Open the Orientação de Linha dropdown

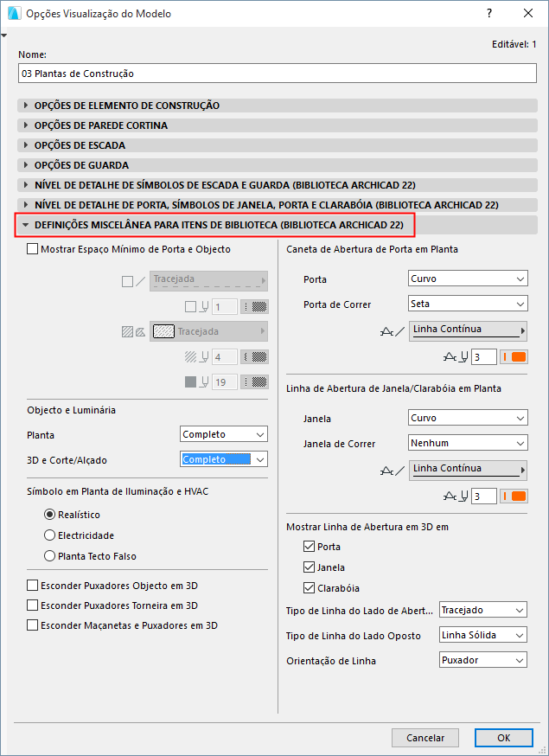[x=483, y=660]
